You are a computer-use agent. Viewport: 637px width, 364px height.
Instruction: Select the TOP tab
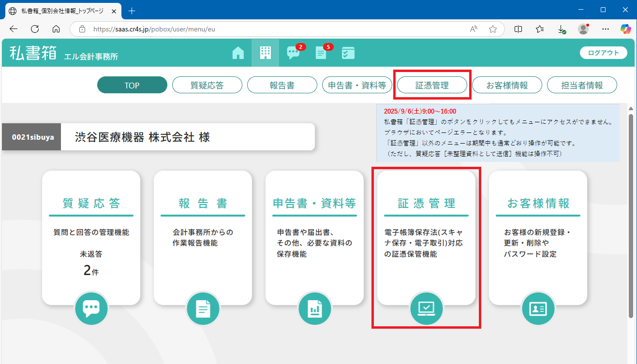coord(132,85)
